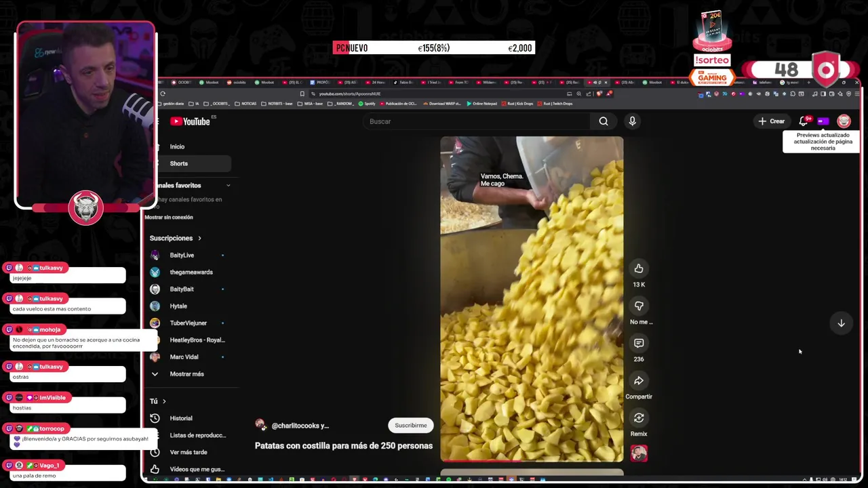This screenshot has height=488, width=868.
Task: Click Mostrar sin conexión link
Action: 169,217
